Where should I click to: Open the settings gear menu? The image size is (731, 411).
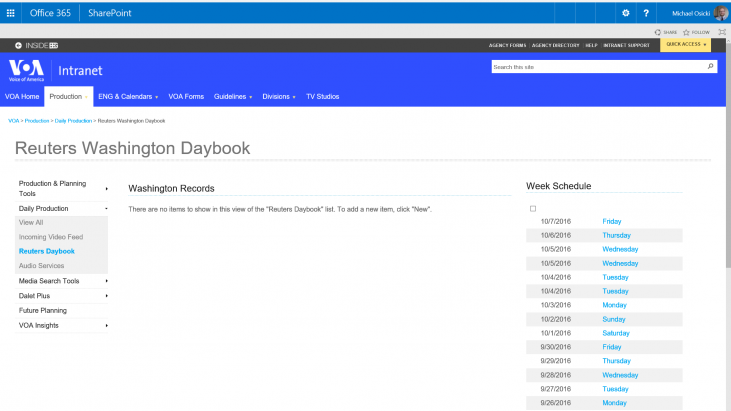click(626, 13)
